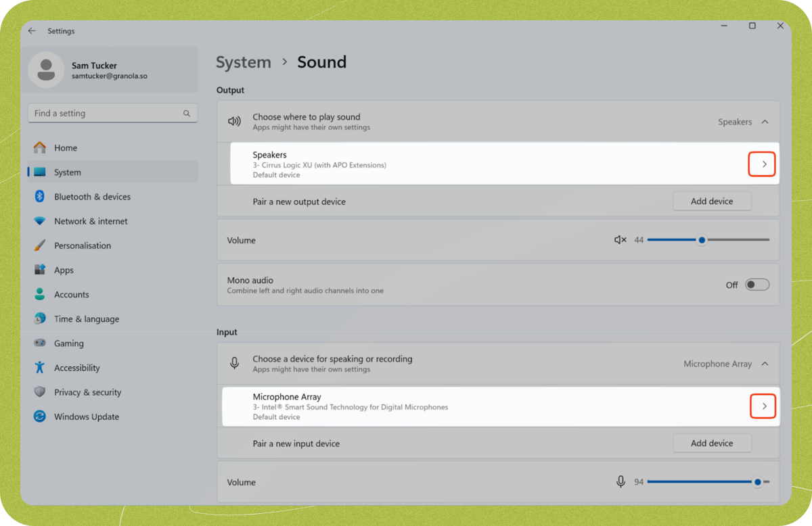Maximize the Settings window
This screenshot has width=812, height=526.
click(x=752, y=26)
